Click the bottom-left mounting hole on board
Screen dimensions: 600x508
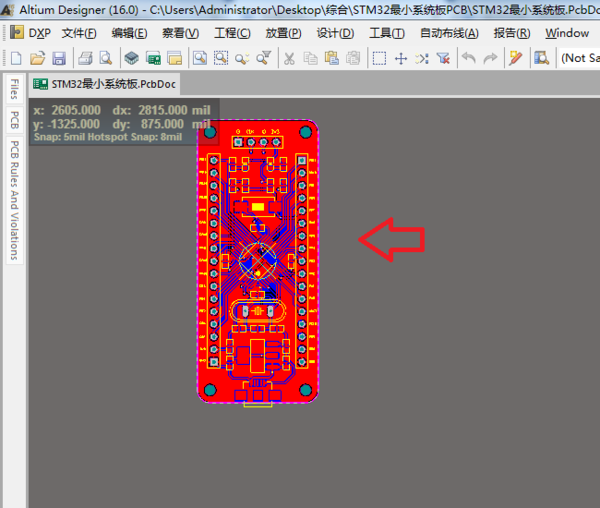click(x=210, y=390)
